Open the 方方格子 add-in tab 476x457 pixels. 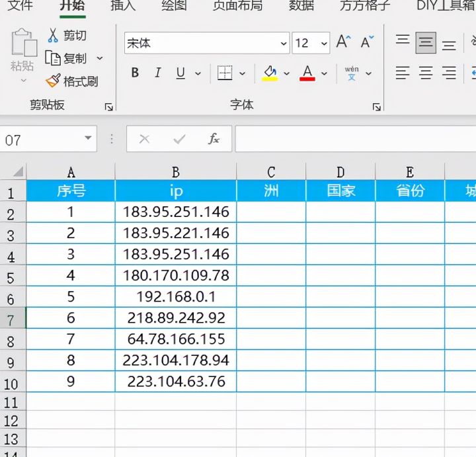tap(365, 5)
